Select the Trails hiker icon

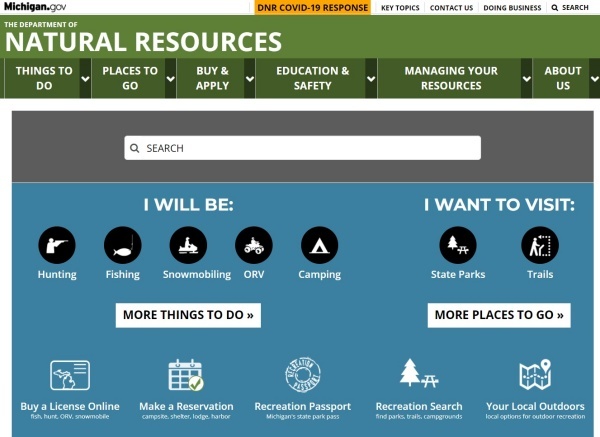tap(540, 245)
